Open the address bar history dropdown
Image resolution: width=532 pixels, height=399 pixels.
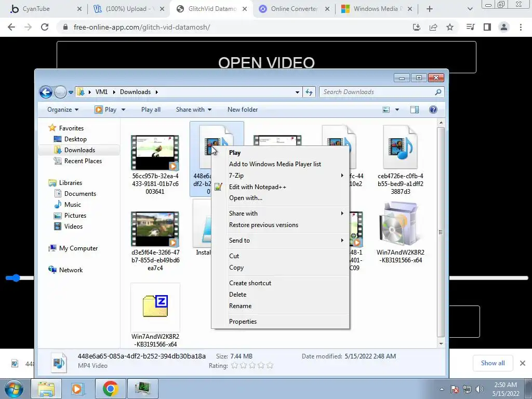297,92
